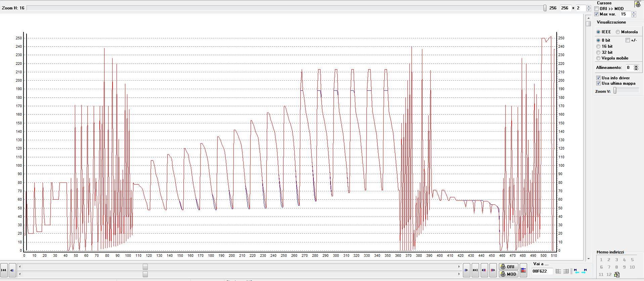The image size is (644, 281).
Task: Select 8 bit visualization
Action: (598, 40)
